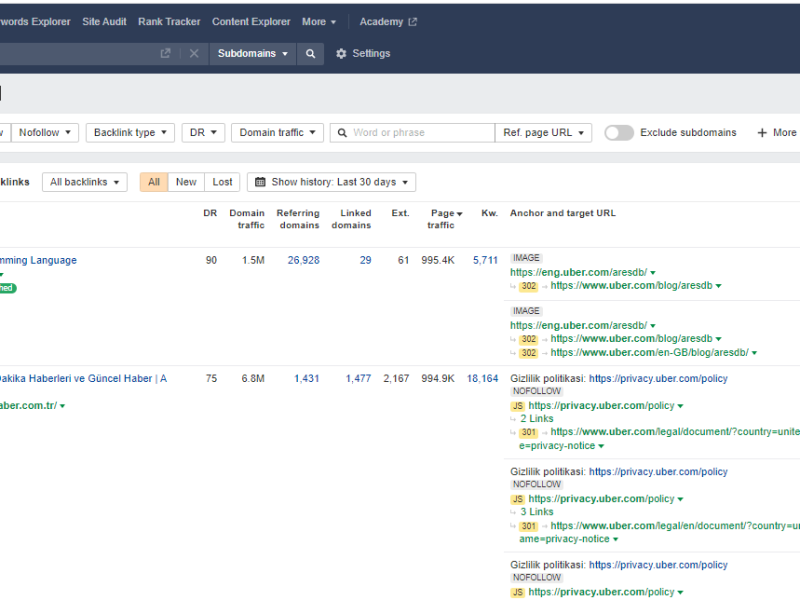The height and width of the screenshot is (600, 800).
Task: Click the search magnifier icon button
Action: 311,54
